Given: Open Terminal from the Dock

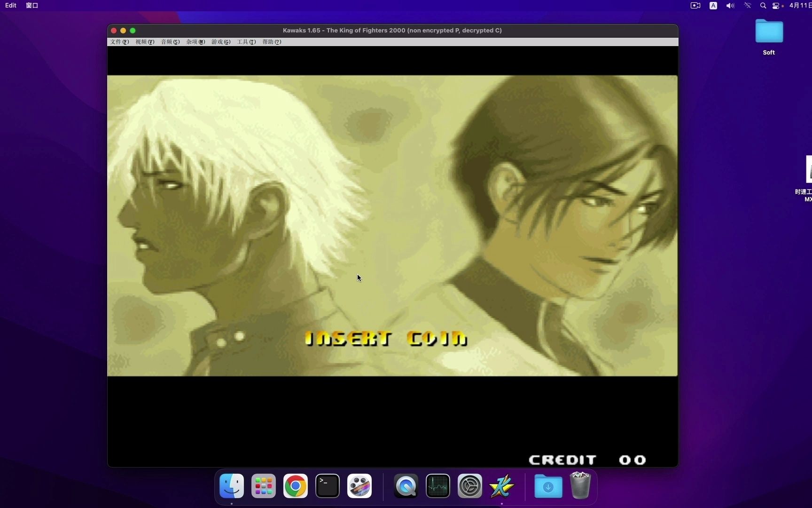Looking at the screenshot, I should pyautogui.click(x=328, y=486).
